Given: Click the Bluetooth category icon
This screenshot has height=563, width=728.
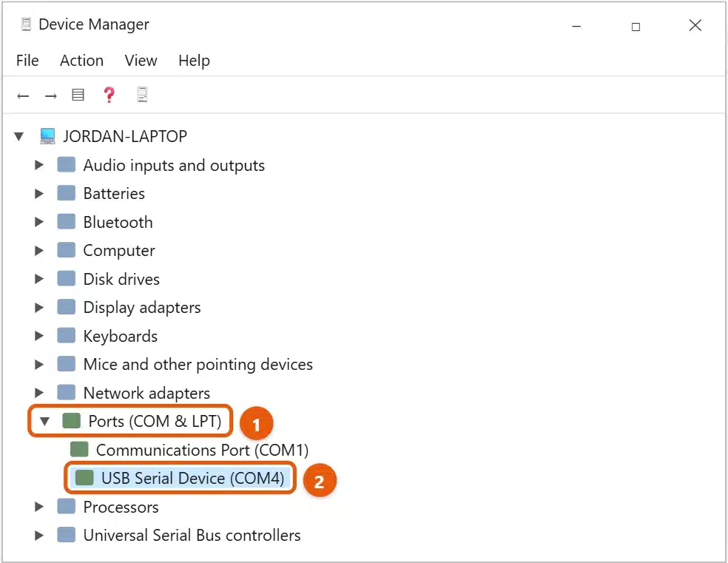Looking at the screenshot, I should tap(67, 222).
